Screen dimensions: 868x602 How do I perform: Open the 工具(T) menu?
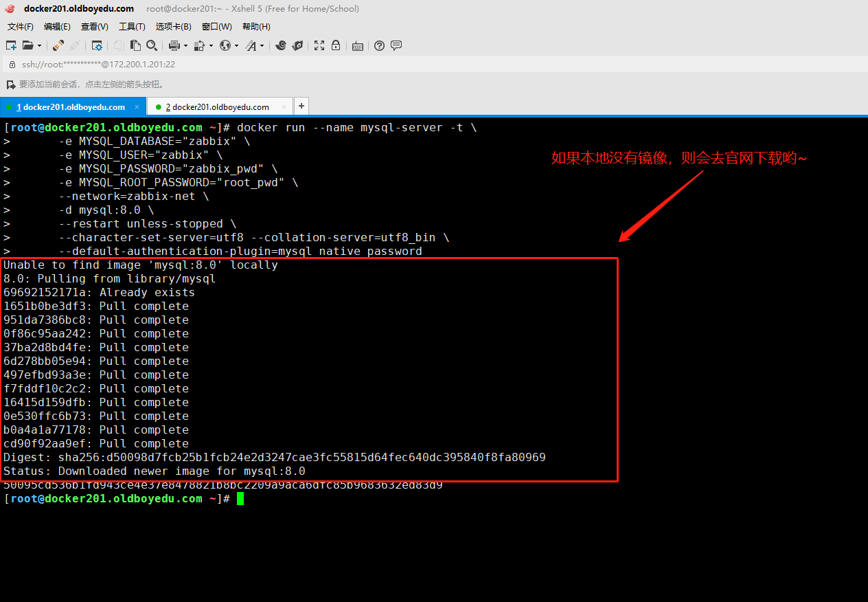tap(132, 26)
